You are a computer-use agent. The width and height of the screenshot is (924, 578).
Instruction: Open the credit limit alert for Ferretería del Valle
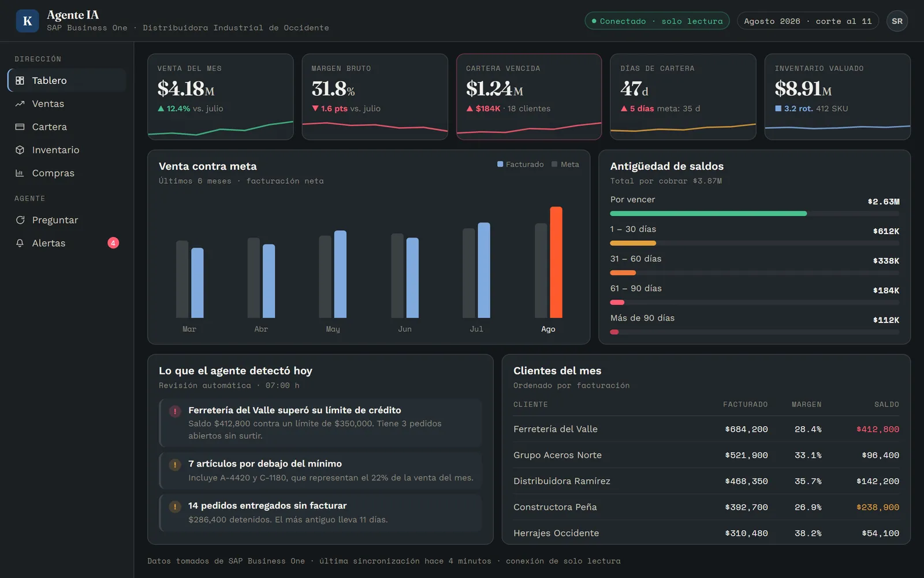[x=321, y=423]
